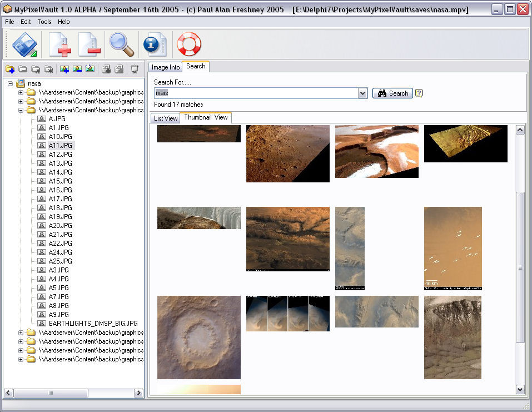532x412 pixels.
Task: Click the remove image icon with blue minus
Action: [77, 70]
